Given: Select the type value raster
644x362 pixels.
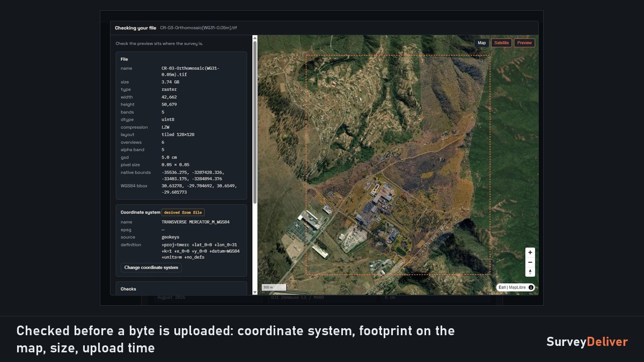Looking at the screenshot, I should point(169,90).
